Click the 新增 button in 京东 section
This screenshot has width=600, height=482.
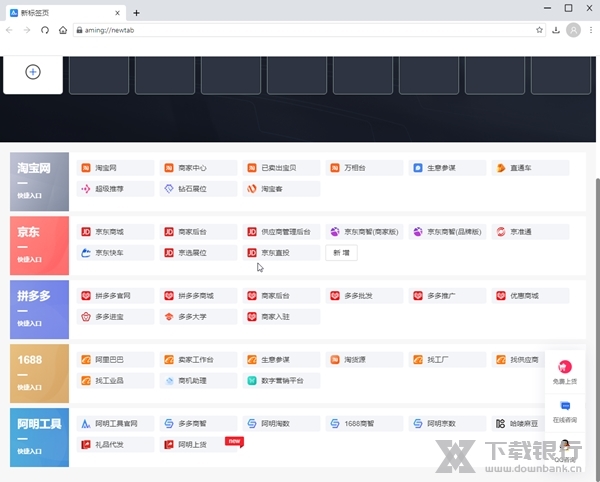pos(341,253)
